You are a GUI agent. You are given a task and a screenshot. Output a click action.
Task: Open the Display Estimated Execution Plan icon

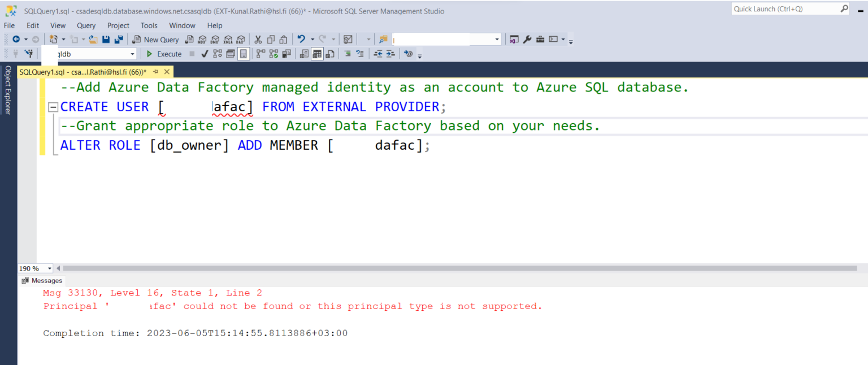pyautogui.click(x=217, y=53)
